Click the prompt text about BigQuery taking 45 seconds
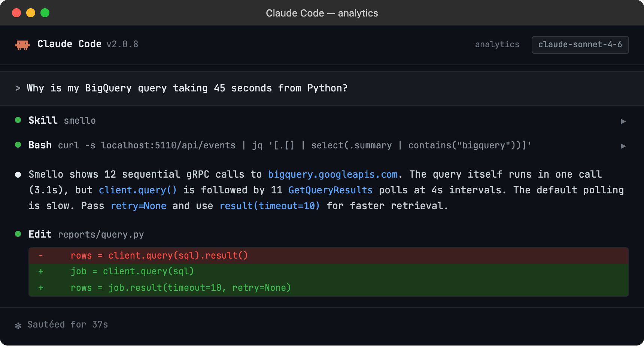 (187, 88)
